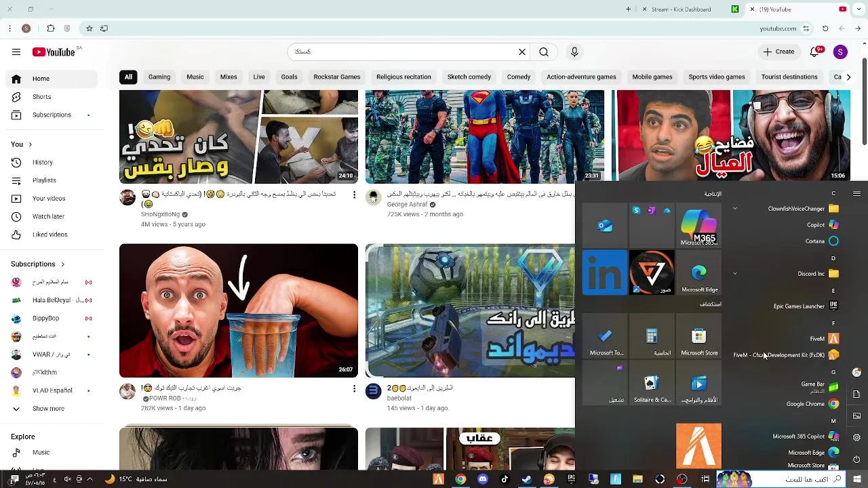Open Steam from the taskbar
Viewport: 868px width, 488px height.
[x=526, y=479]
